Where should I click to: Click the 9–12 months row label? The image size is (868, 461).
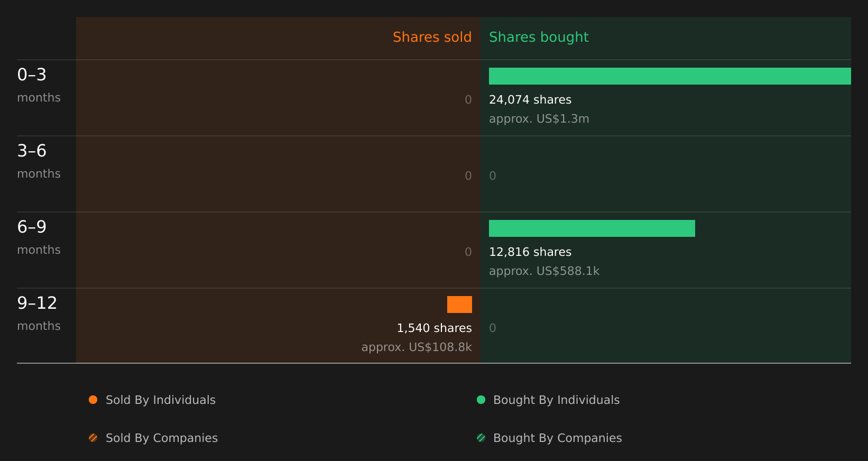[x=39, y=314]
